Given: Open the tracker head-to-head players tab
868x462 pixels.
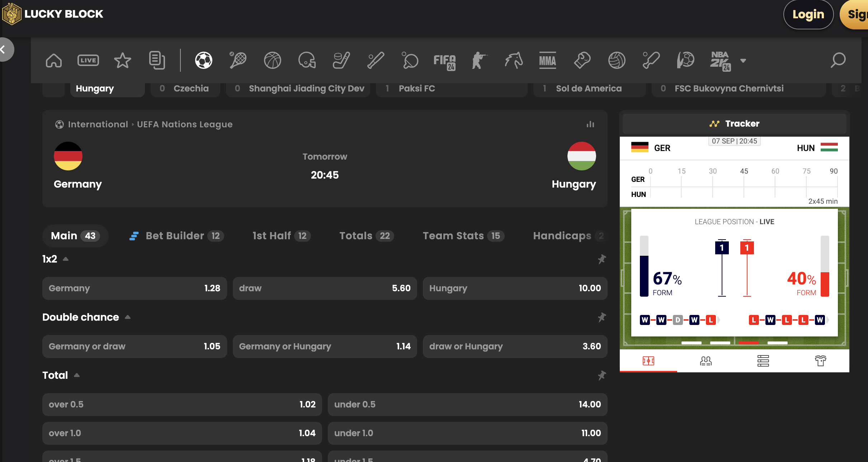Looking at the screenshot, I should [706, 361].
